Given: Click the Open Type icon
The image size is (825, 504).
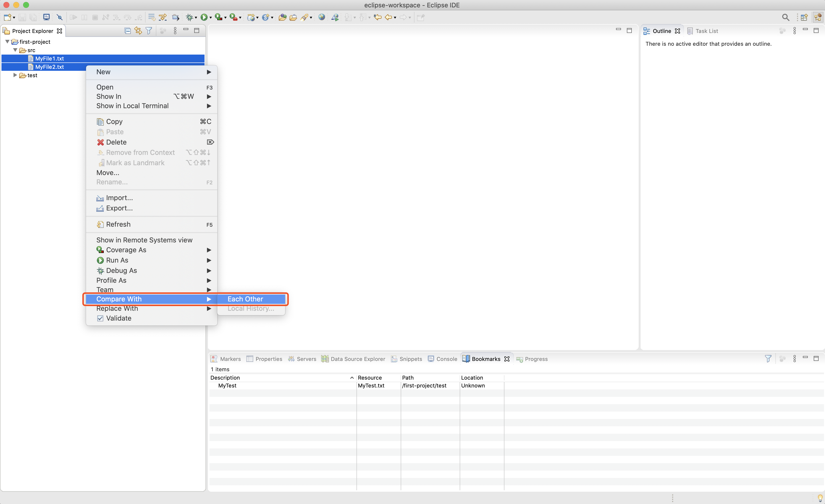Looking at the screenshot, I should pos(282,17).
